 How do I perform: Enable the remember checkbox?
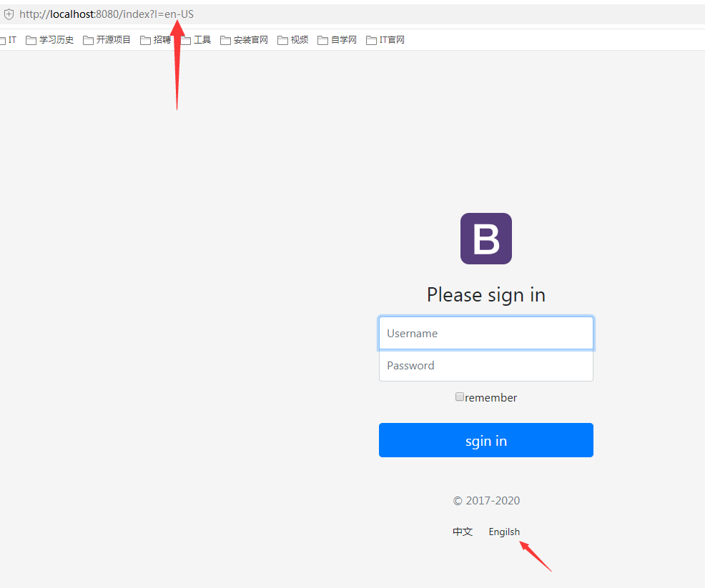460,397
